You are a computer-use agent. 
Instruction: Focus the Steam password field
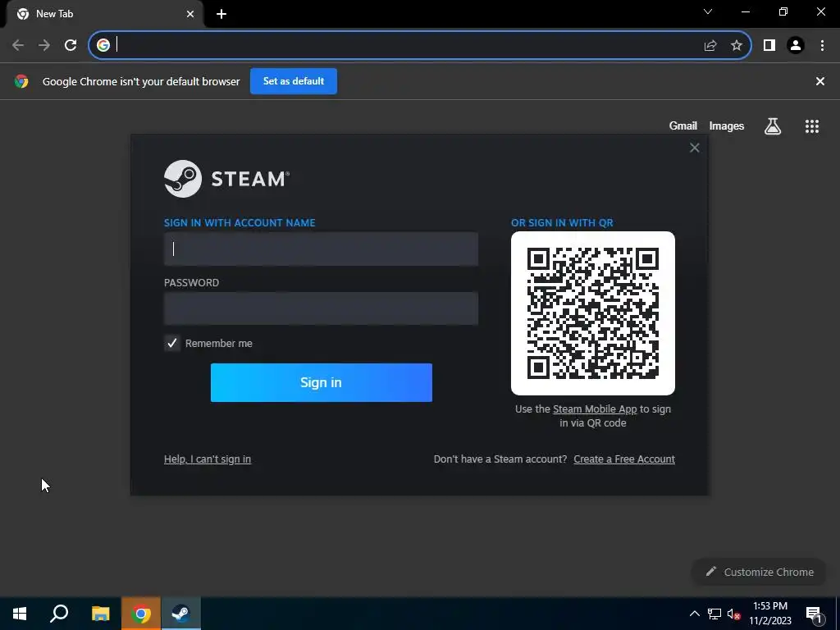[321, 308]
